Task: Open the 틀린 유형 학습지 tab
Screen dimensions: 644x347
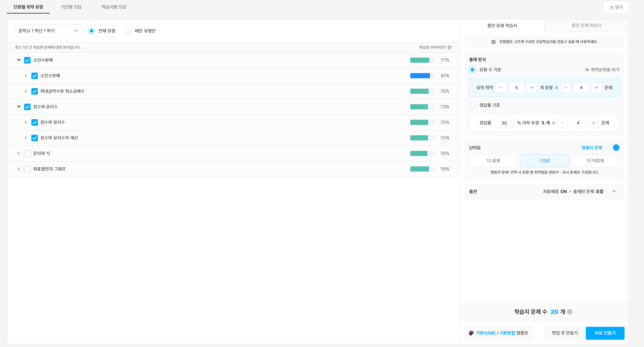Action: (502, 25)
